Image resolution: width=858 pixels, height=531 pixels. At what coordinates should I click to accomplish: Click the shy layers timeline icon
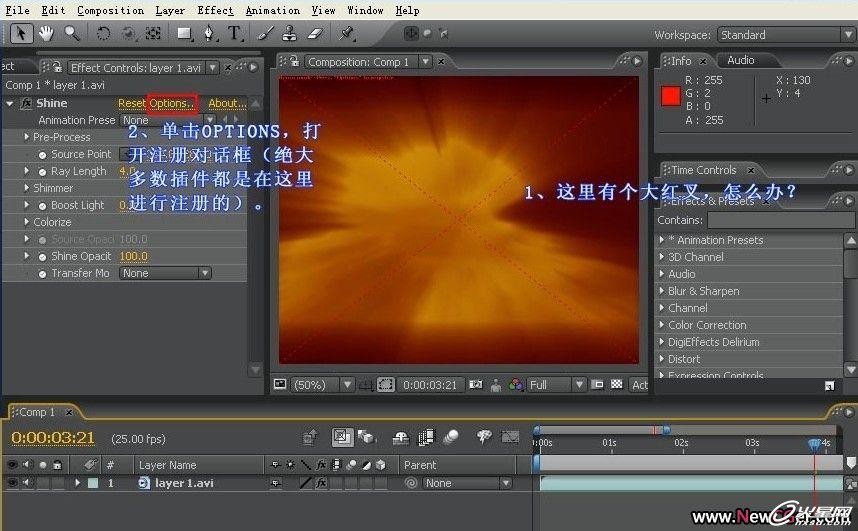pos(401,437)
